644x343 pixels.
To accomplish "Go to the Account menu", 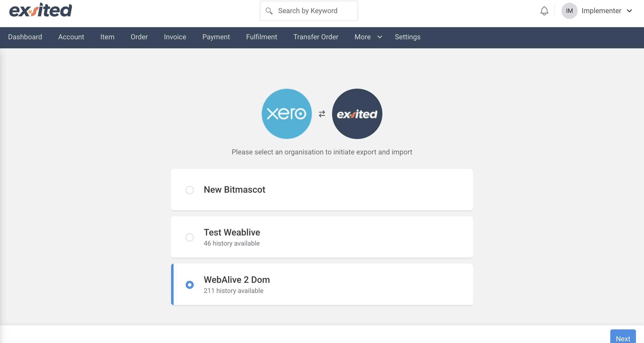I will (71, 37).
